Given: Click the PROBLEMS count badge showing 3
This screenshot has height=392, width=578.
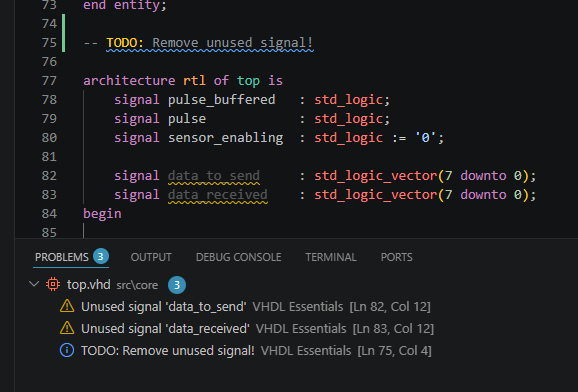Looking at the screenshot, I should [x=101, y=256].
